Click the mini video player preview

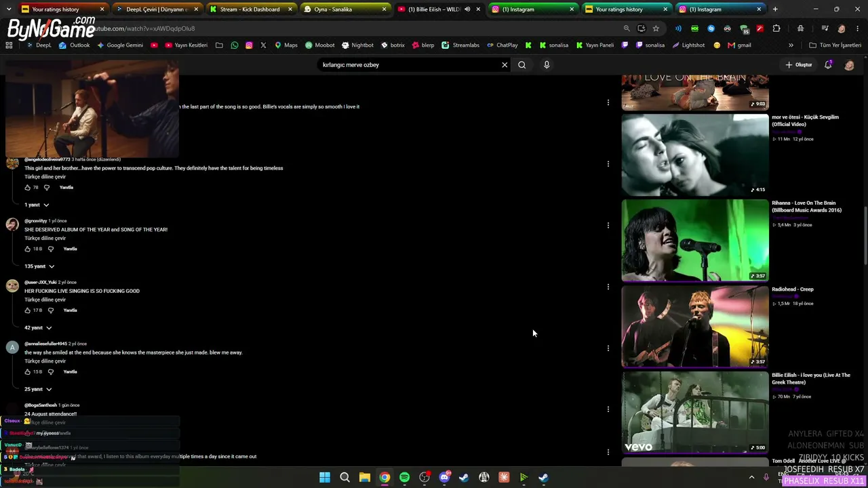click(x=92, y=109)
